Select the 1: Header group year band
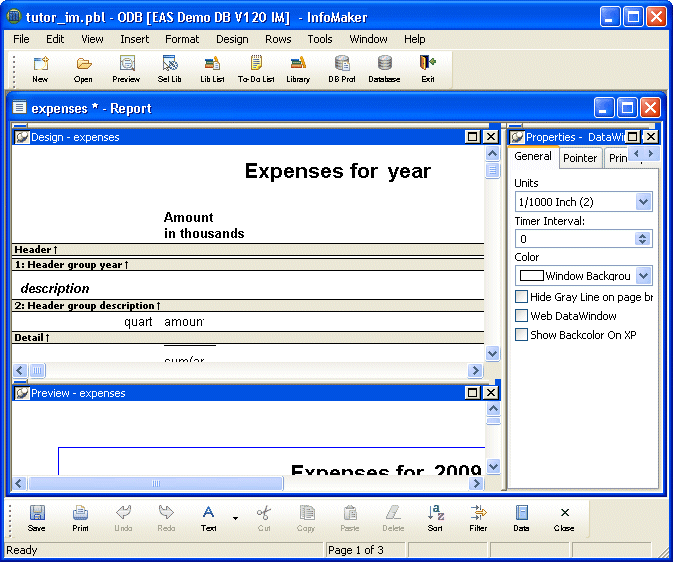 (248, 264)
